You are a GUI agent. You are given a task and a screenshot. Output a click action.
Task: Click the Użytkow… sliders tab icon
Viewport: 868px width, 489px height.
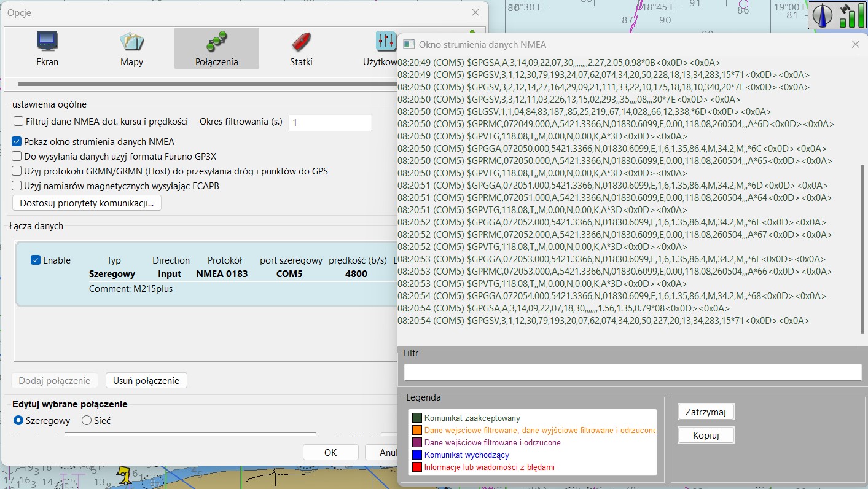[386, 41]
